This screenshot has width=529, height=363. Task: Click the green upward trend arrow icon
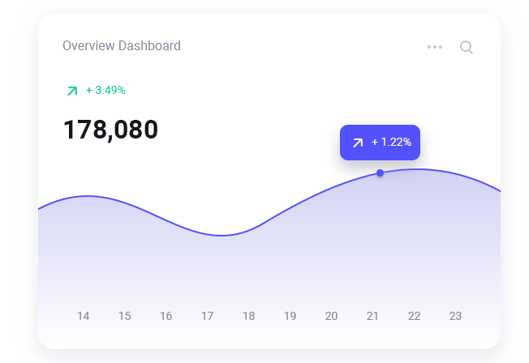72,91
